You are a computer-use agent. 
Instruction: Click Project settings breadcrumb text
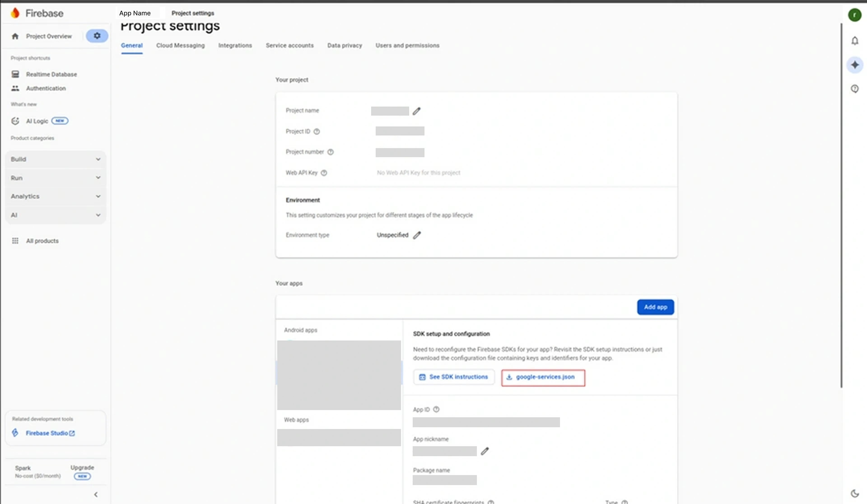193,13
